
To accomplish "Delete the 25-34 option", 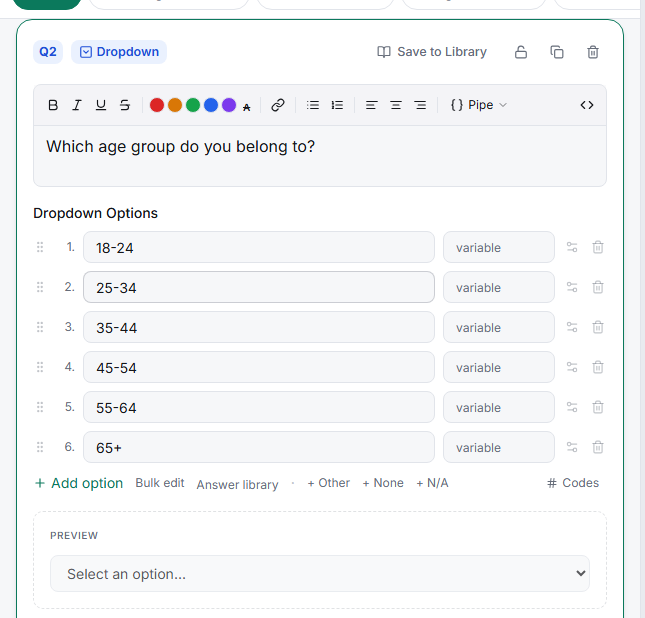I will (598, 287).
